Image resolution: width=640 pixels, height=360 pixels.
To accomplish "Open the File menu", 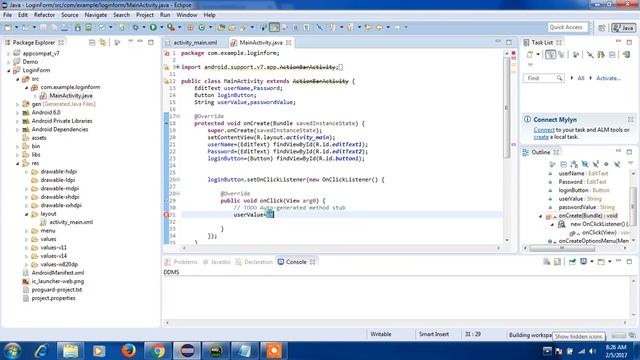I will click(x=7, y=15).
